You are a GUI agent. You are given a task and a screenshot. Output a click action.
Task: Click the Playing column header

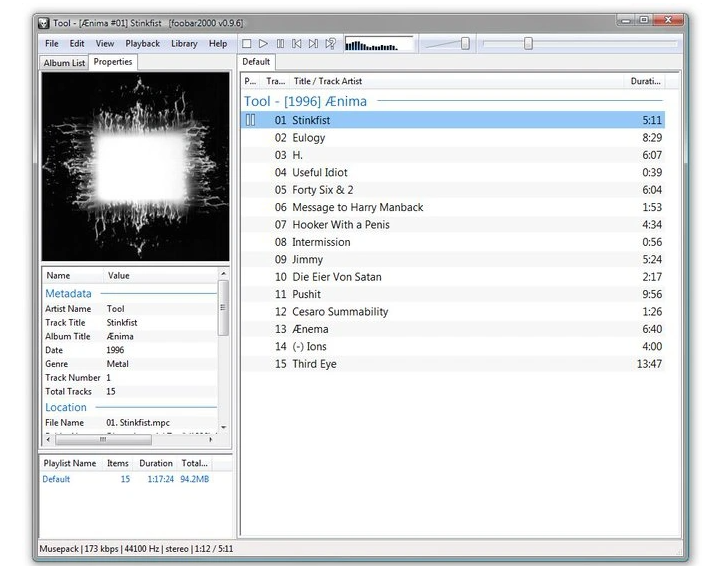[250, 82]
